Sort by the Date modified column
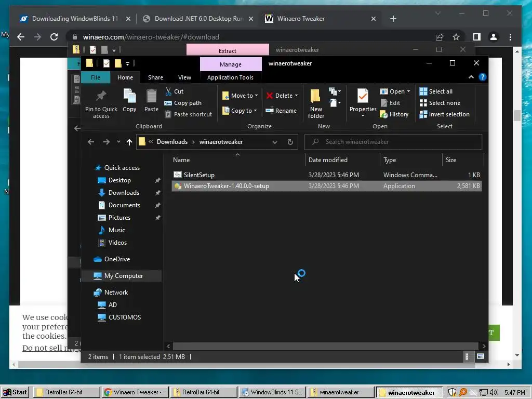This screenshot has width=532, height=399. (342, 160)
